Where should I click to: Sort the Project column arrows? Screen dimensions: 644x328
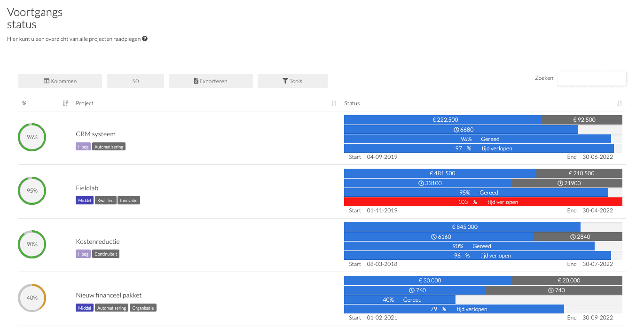(x=334, y=103)
